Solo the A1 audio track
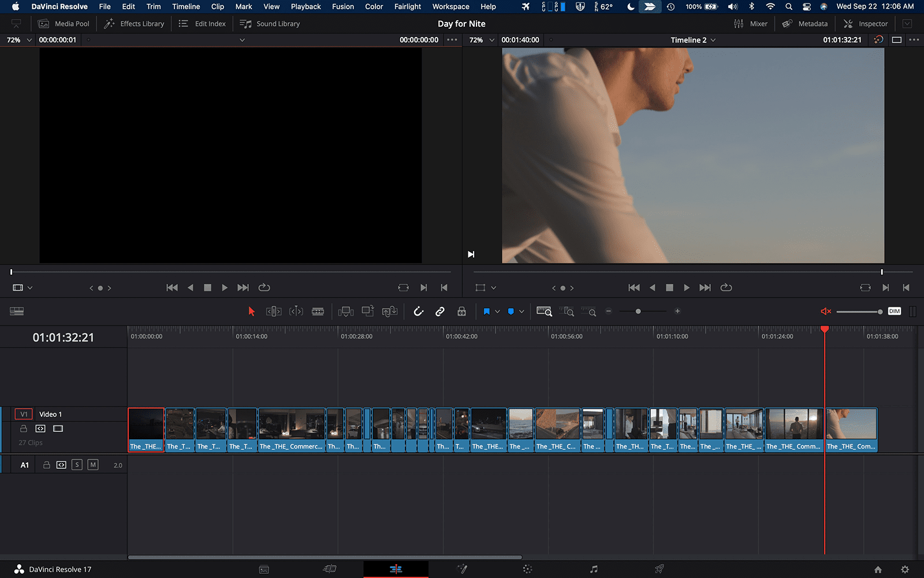The image size is (924, 578). [76, 464]
